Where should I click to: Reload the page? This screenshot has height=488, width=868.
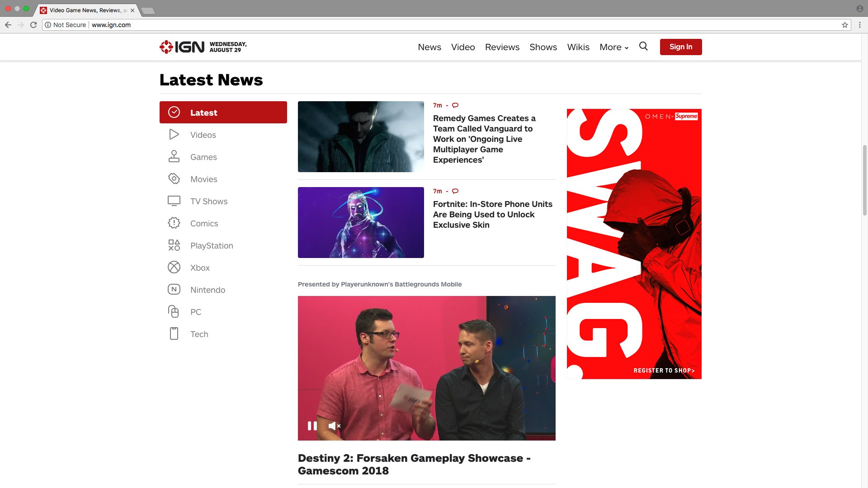click(x=33, y=25)
